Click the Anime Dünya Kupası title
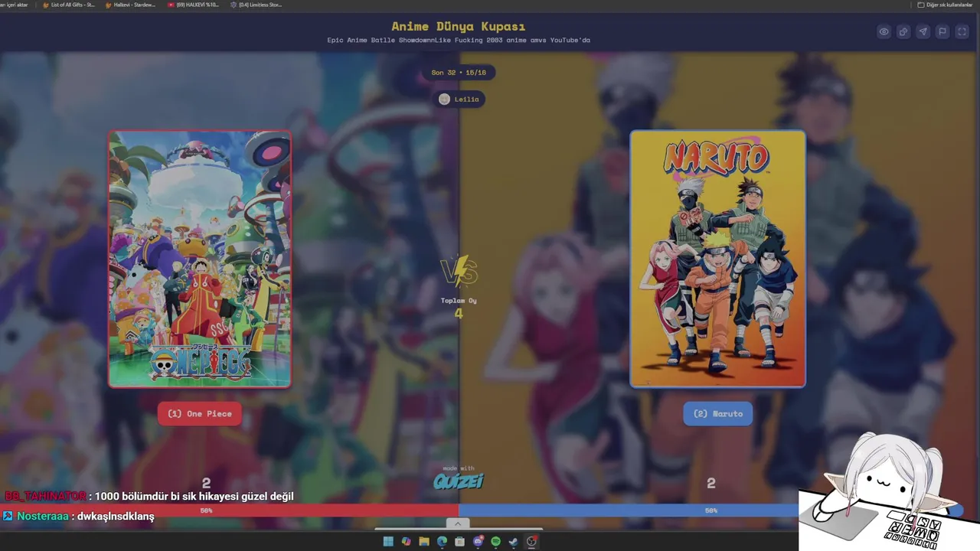The image size is (980, 551). tap(459, 26)
